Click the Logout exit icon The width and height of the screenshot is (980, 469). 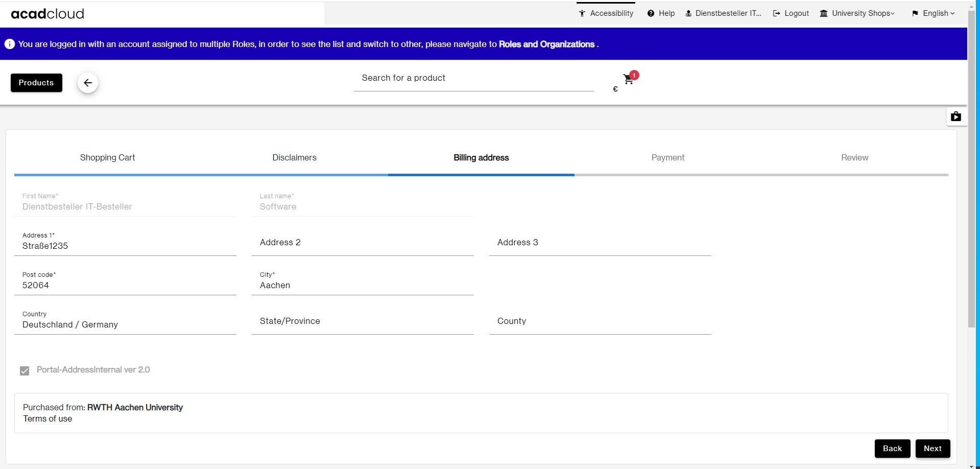coord(776,13)
